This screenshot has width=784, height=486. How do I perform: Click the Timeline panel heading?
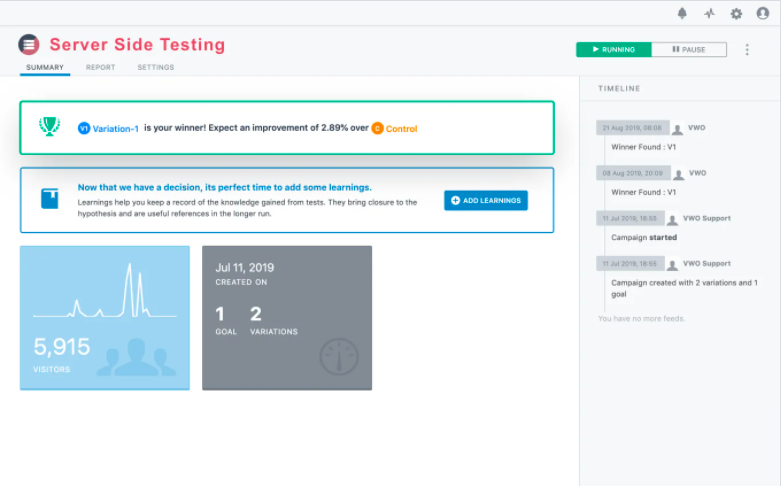(619, 88)
